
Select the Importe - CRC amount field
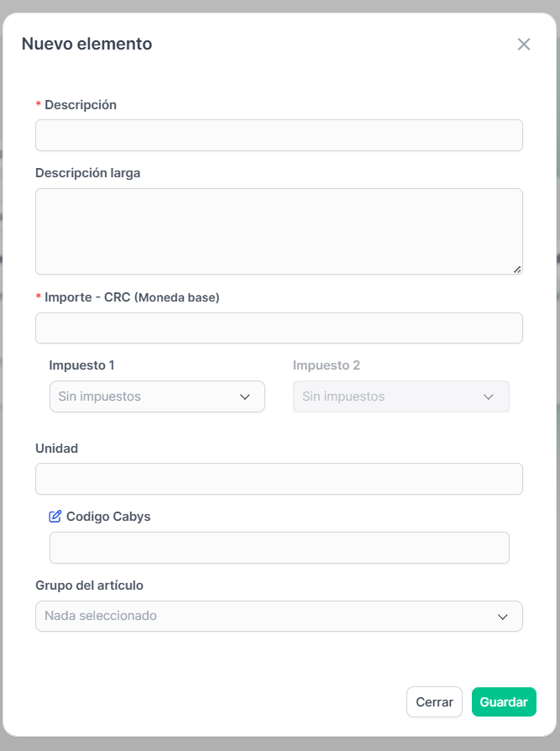279,328
